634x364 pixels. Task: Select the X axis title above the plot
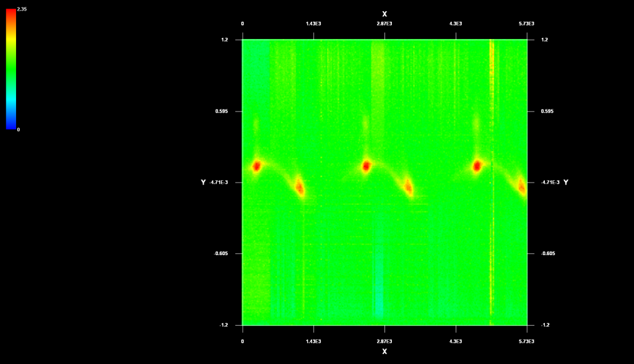click(384, 14)
